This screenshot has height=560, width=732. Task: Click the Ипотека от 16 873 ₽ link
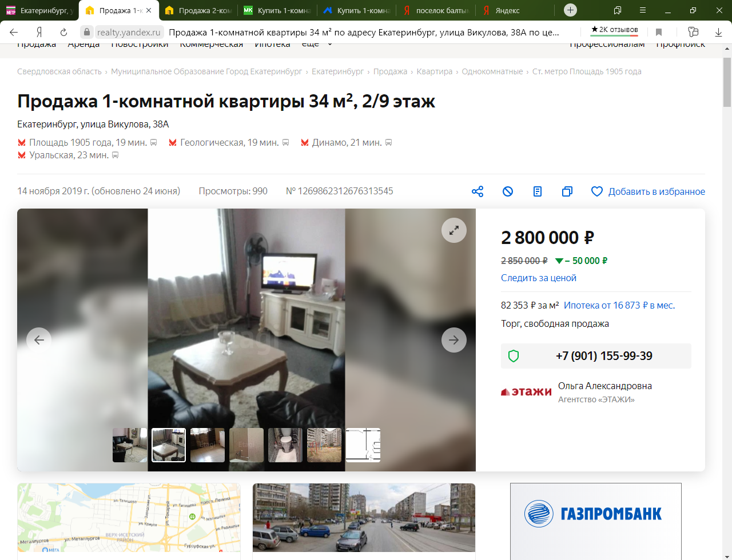pos(619,305)
